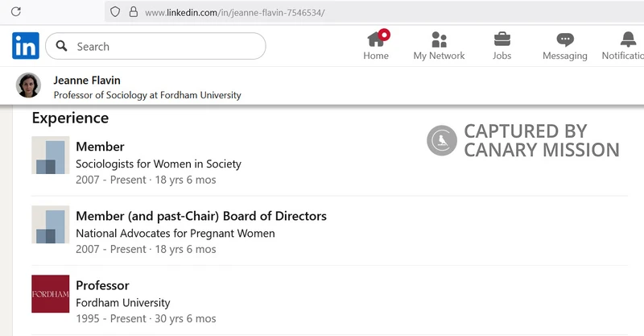Click '1995 - Present · 30 yrs 6 mos' text
The height and width of the screenshot is (336, 644).
[146, 319]
